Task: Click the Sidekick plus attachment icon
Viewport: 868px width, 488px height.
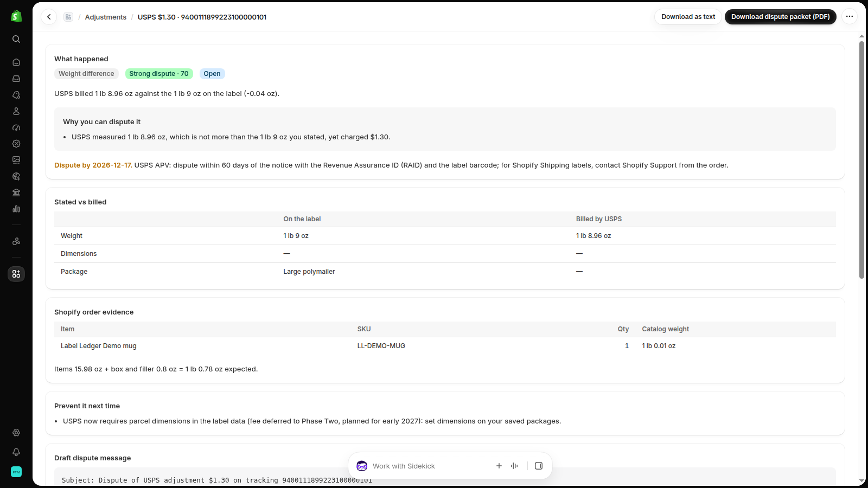Action: click(499, 466)
